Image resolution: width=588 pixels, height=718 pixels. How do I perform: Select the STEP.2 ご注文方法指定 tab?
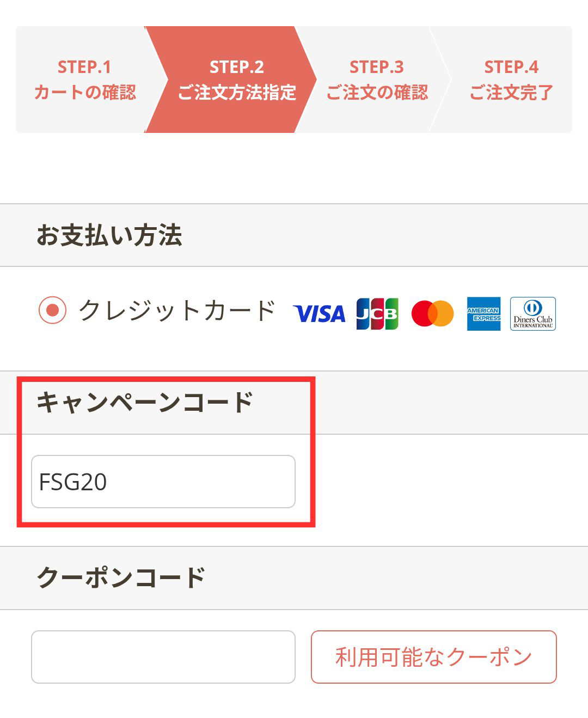point(236,80)
